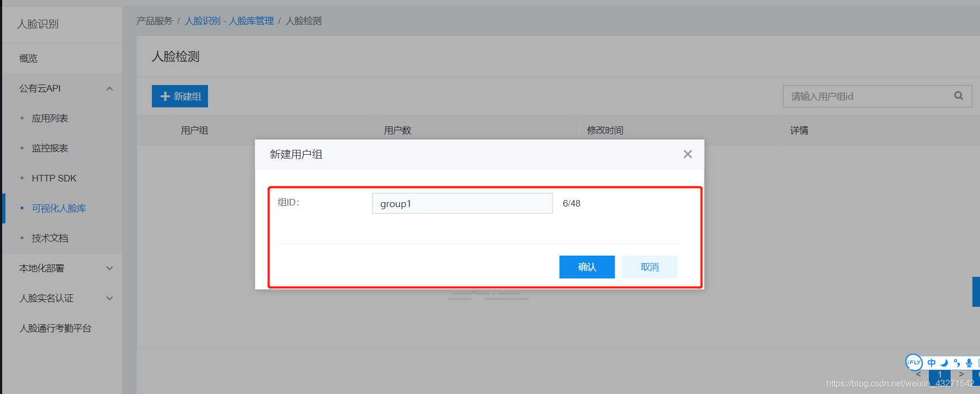The image size is (980, 394).
Task: Go to next page with > arrow
Action: pos(961,374)
